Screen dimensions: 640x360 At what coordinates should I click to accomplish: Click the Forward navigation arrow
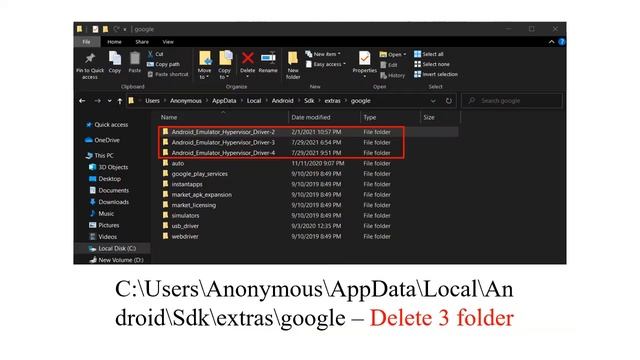97,101
